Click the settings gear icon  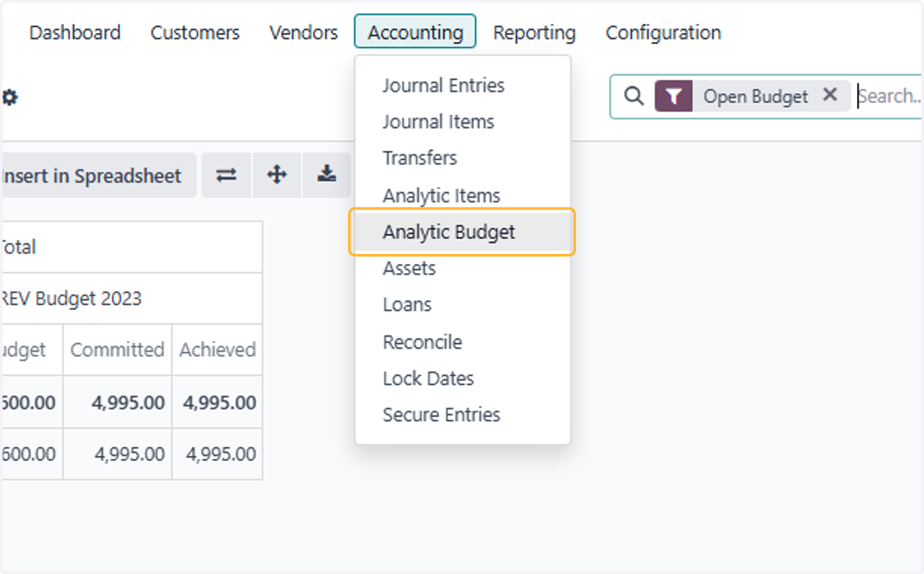click(9, 98)
